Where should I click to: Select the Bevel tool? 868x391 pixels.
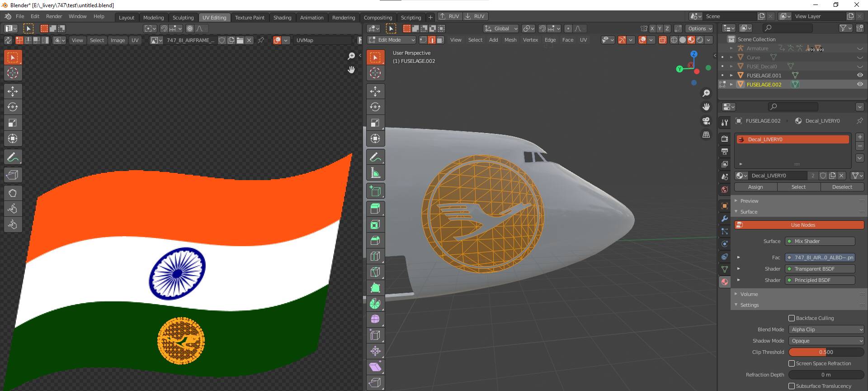click(x=375, y=240)
